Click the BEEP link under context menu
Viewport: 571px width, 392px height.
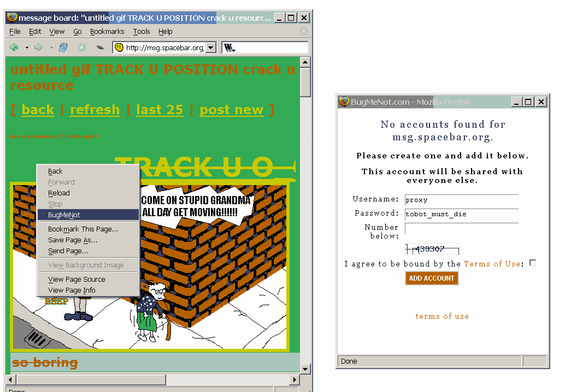tap(56, 301)
